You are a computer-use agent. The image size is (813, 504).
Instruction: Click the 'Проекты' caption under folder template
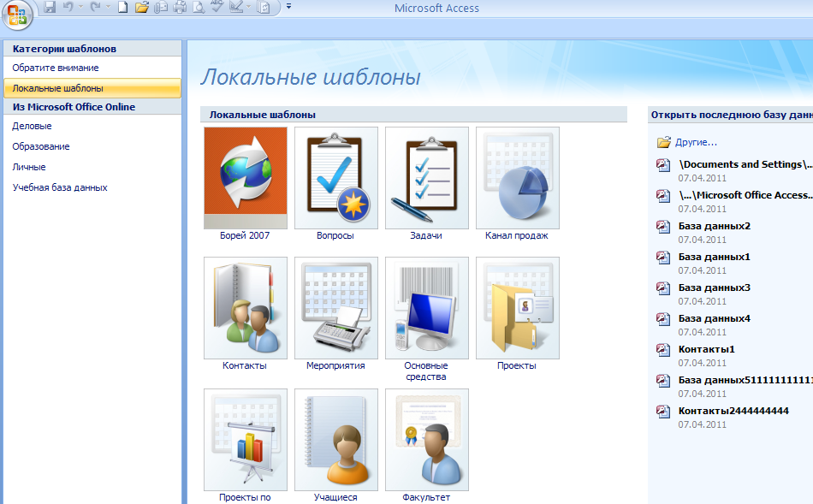pyautogui.click(x=516, y=365)
